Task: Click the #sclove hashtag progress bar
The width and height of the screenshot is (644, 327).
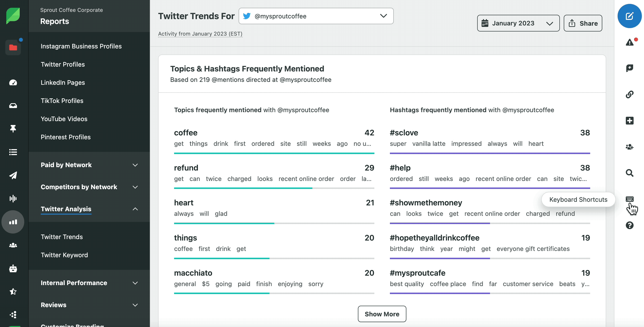Action: 490,153
